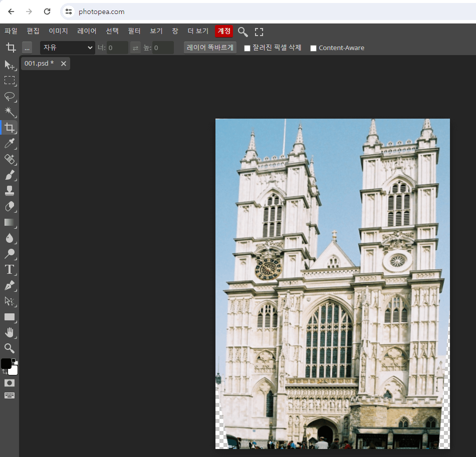Open the 보기 menu
The width and height of the screenshot is (476, 457).
156,31
